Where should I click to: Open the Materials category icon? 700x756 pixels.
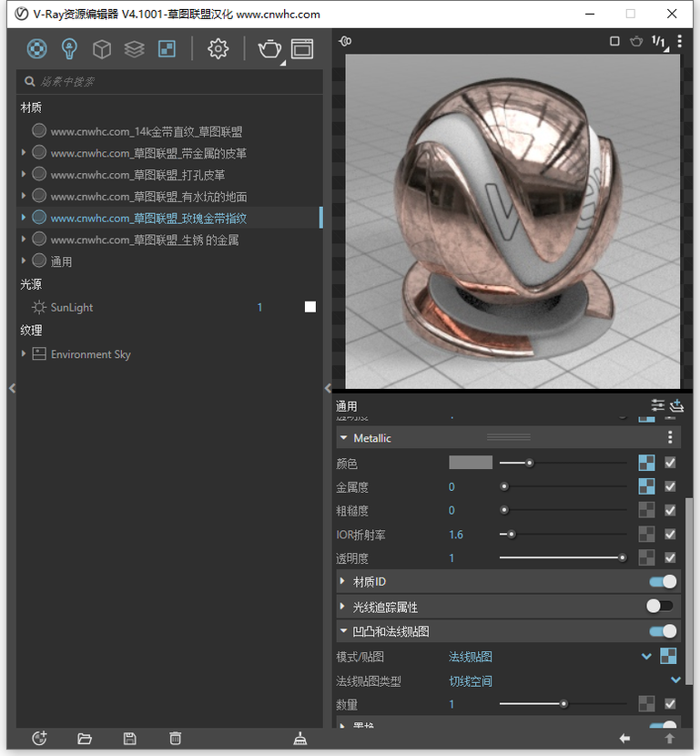click(x=37, y=48)
